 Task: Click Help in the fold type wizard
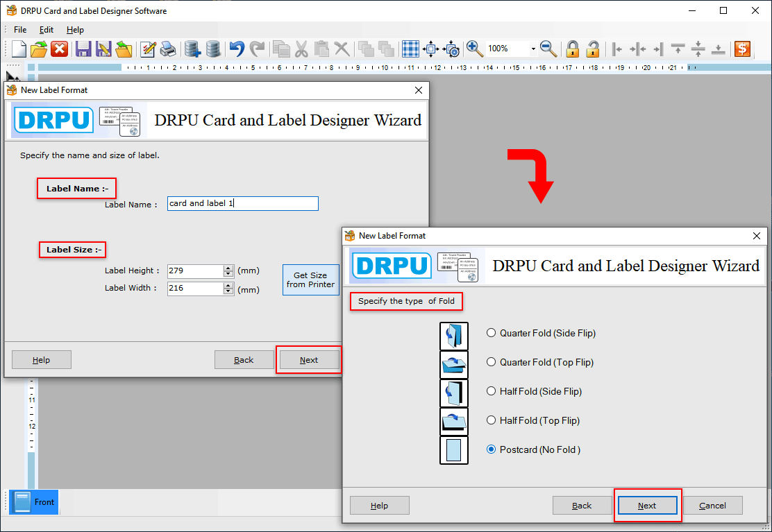tap(379, 506)
